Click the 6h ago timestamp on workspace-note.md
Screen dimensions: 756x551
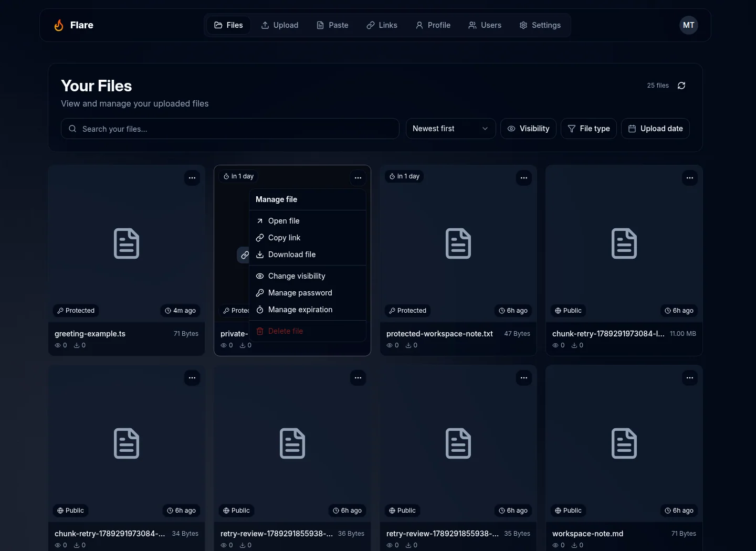pyautogui.click(x=679, y=511)
